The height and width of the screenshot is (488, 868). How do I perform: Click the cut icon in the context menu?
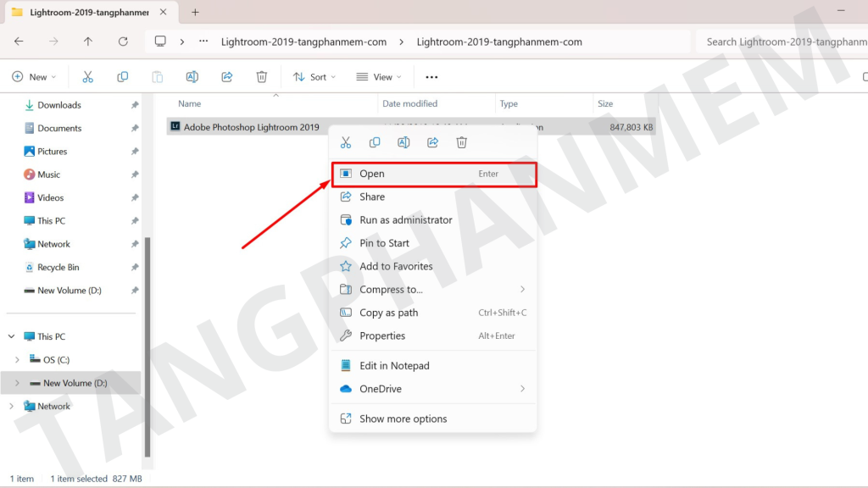coord(346,142)
